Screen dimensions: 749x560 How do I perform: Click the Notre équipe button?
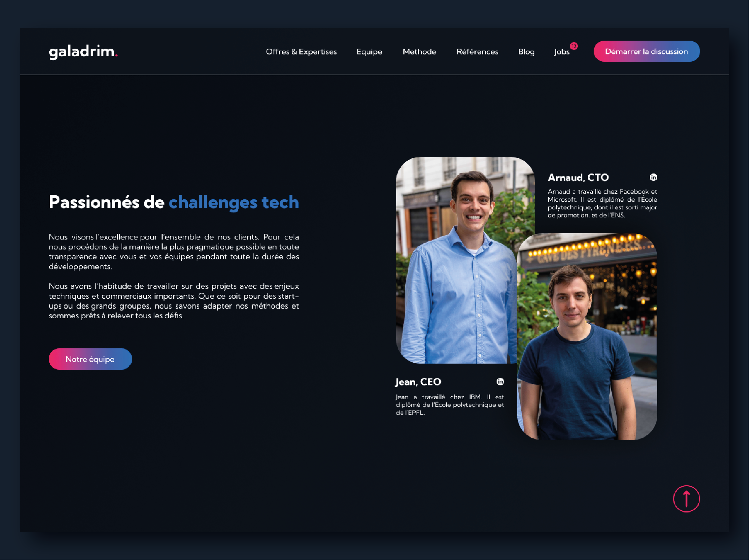(x=90, y=359)
